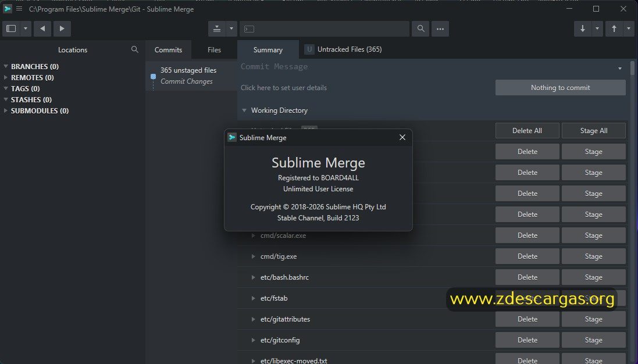Open the hamburger main menu
This screenshot has height=364, width=638.
coord(19,9)
